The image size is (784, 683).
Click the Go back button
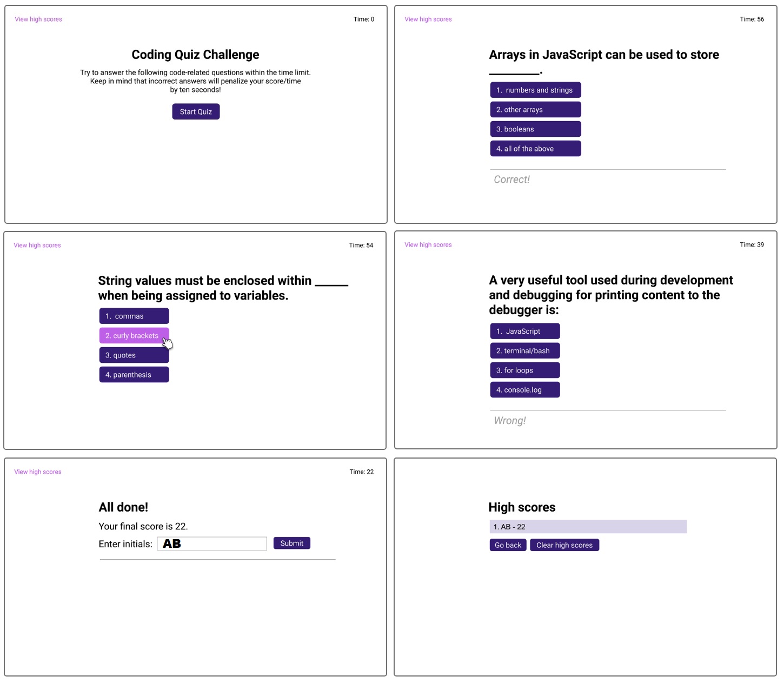pos(508,545)
